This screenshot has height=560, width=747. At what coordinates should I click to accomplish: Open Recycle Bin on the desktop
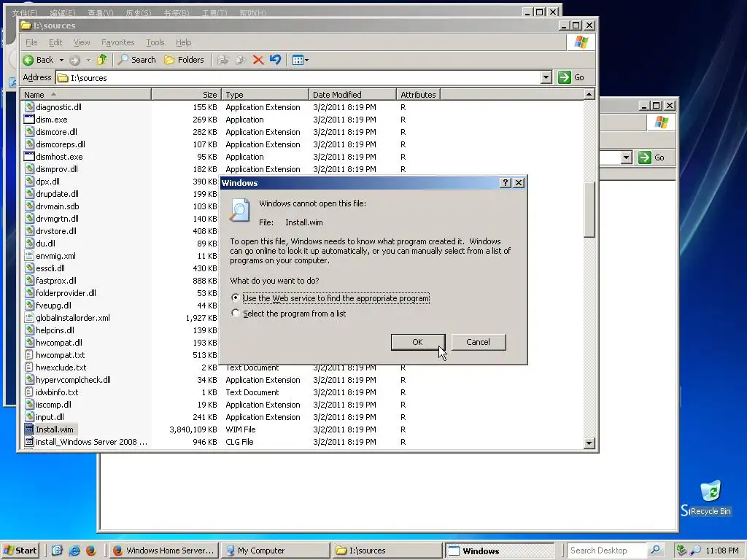pyautogui.click(x=711, y=497)
